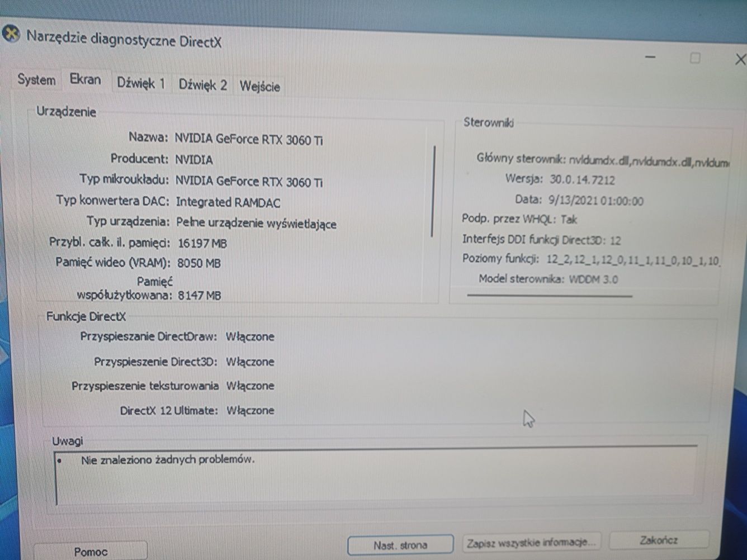Click the Pomoc button

coord(90,551)
